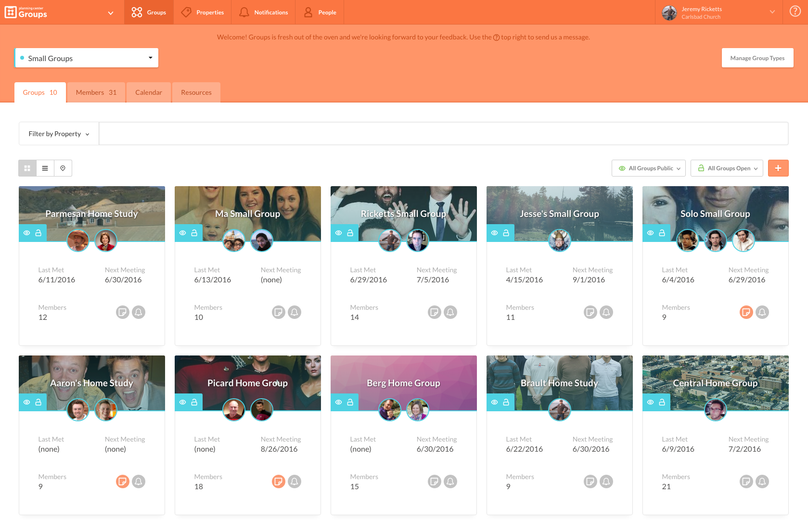Open notes icon on Ricketts Small Group card
The height and width of the screenshot is (532, 808).
(435, 312)
